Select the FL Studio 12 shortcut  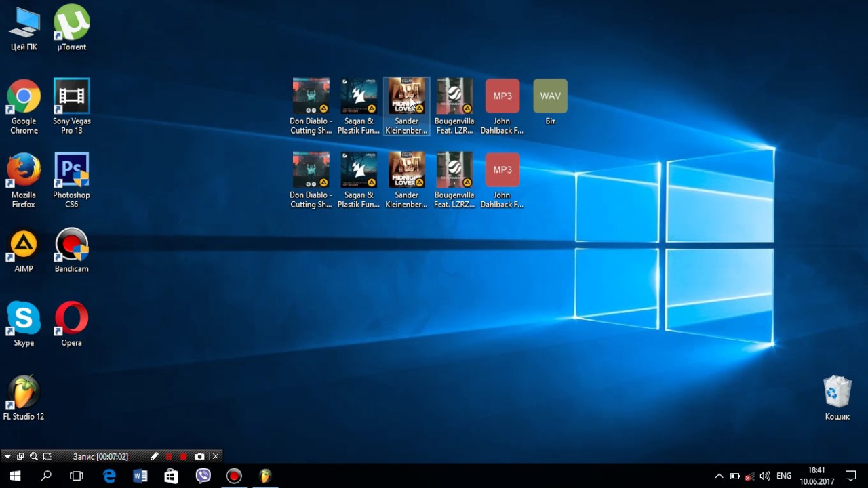24,398
